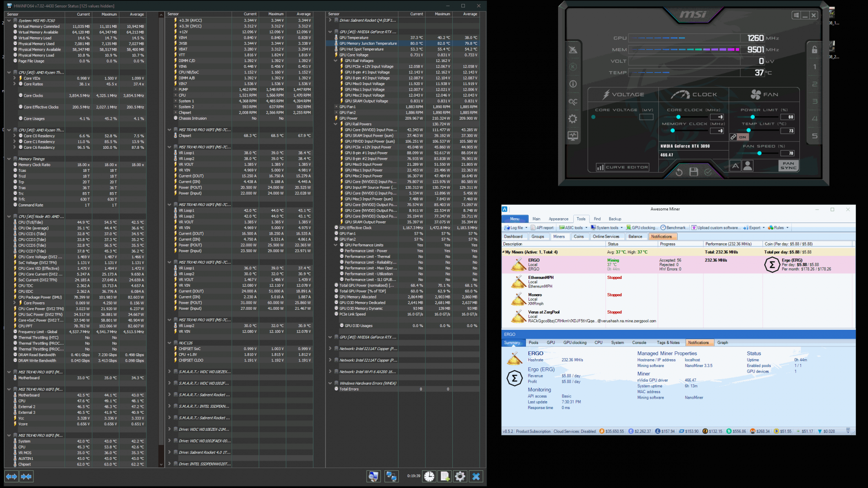Launch Afterburner OC Scanner icon
The height and width of the screenshot is (488, 868).
573,102
